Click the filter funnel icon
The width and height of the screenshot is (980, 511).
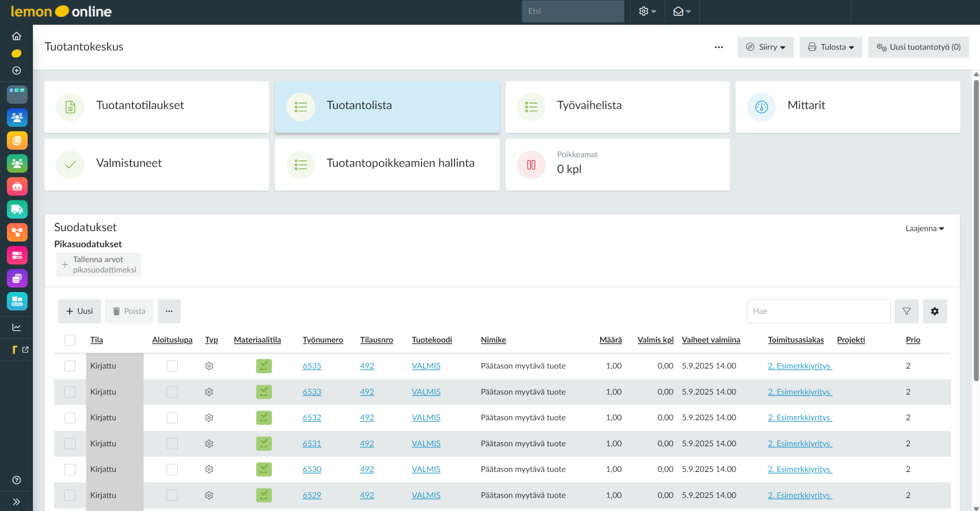coord(906,311)
